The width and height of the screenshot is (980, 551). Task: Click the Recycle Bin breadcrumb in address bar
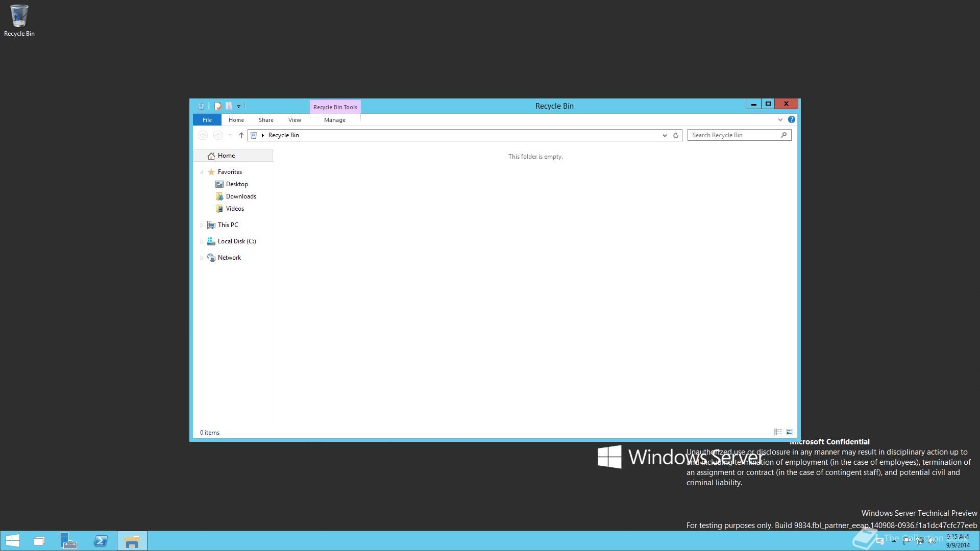[284, 135]
